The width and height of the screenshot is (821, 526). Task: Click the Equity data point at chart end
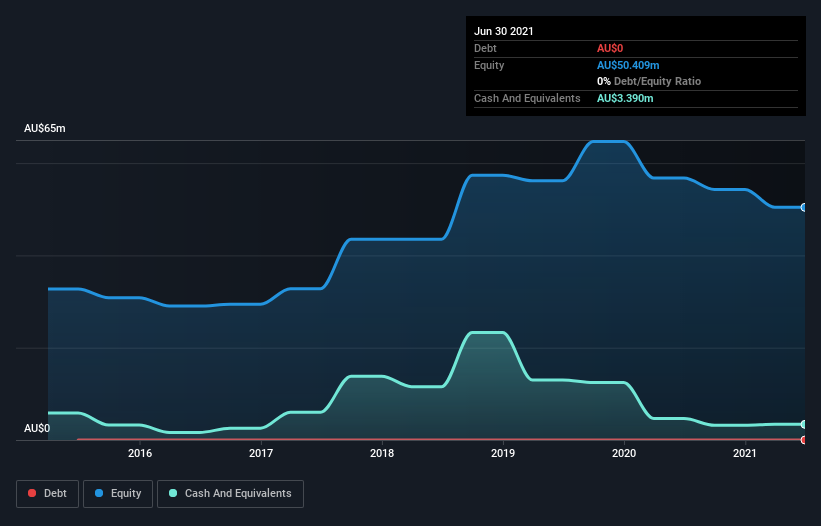pyautogui.click(x=804, y=207)
